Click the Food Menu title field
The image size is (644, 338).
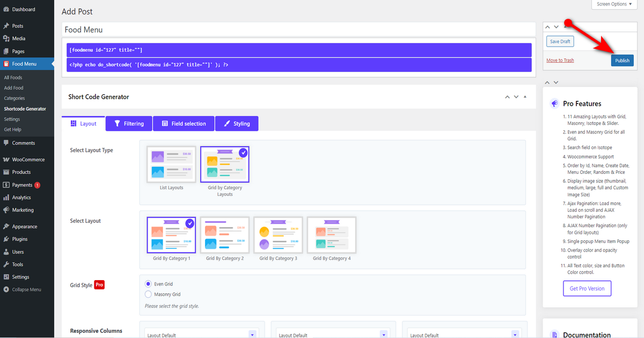tap(299, 30)
